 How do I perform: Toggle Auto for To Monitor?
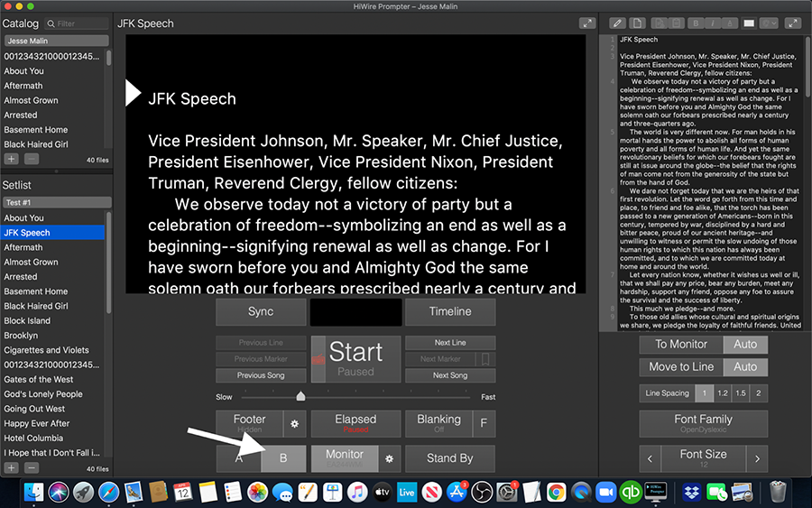coord(745,345)
